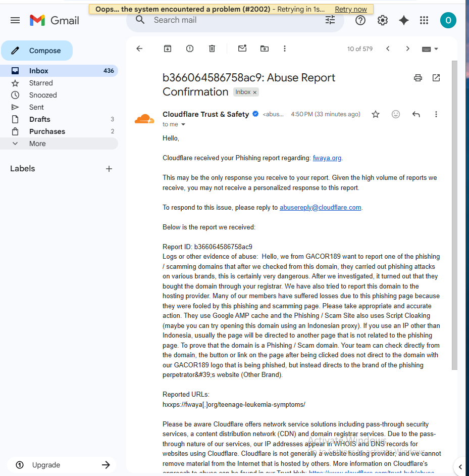Click the Search mail field
Screen dimensions: 469x476
click(235, 20)
